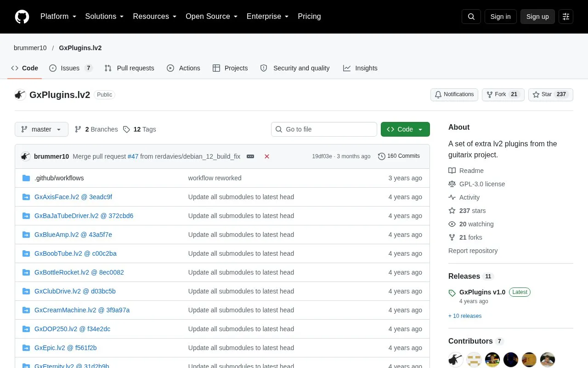Expand the Platform menu
The height and width of the screenshot is (368, 588).
[58, 17]
